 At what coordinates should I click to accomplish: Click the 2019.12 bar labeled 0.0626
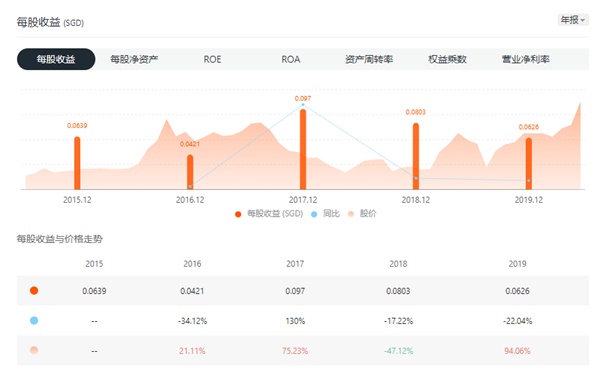coord(529,164)
